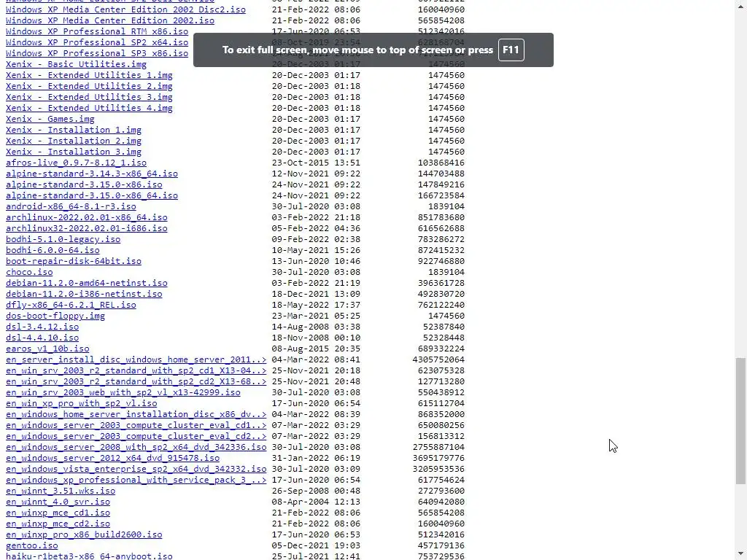The height and width of the screenshot is (560, 747).
Task: Open en_winxp_mce_cd1.iso link
Action: pyautogui.click(x=58, y=513)
